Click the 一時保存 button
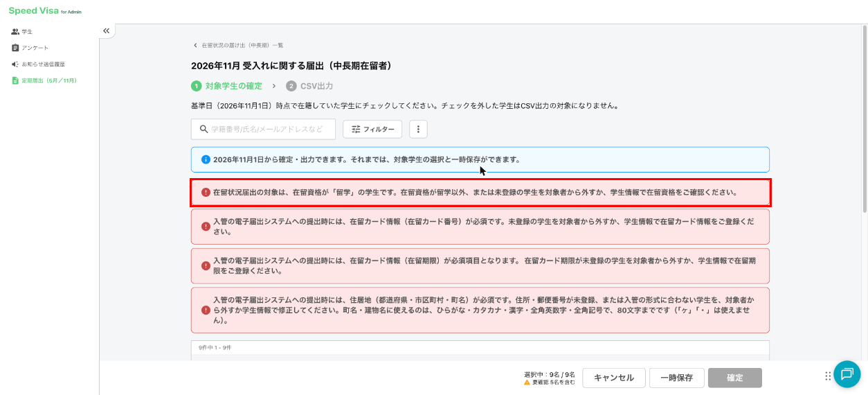Image resolution: width=868 pixels, height=395 pixels. point(676,378)
